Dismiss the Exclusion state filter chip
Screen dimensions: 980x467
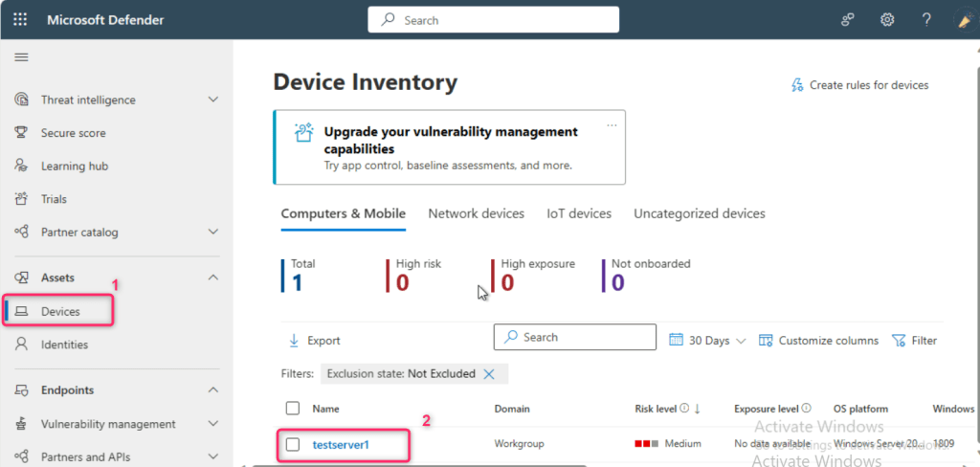(x=489, y=374)
